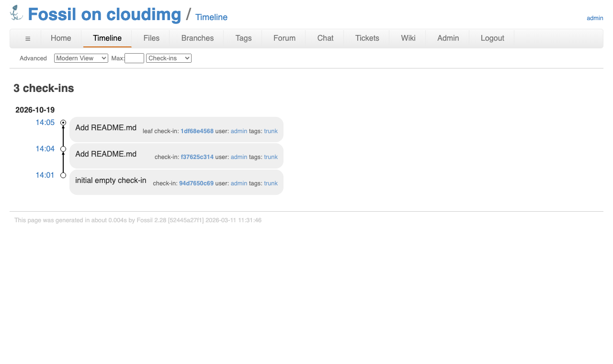Viewport: 613px width, 364px height.
Task: Click admin user link for check-in f37625c314
Action: tap(239, 157)
